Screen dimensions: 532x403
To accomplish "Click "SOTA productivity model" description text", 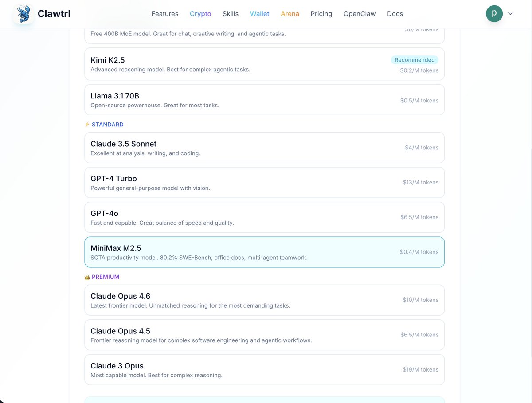I will 199,258.
